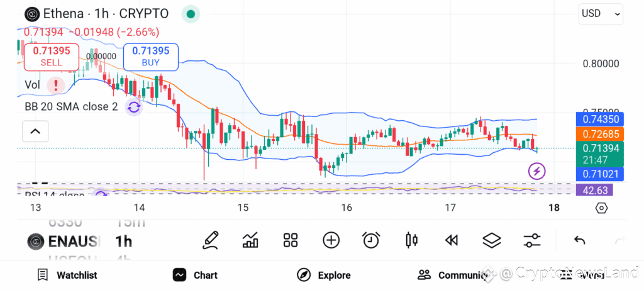This screenshot has height=290, width=644.
Task: Open the four-square layout grid icon
Action: (291, 240)
